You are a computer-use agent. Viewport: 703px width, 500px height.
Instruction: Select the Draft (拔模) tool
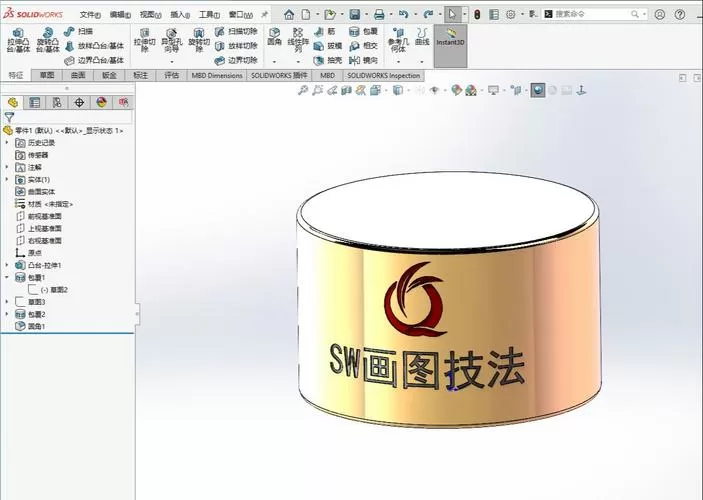328,46
